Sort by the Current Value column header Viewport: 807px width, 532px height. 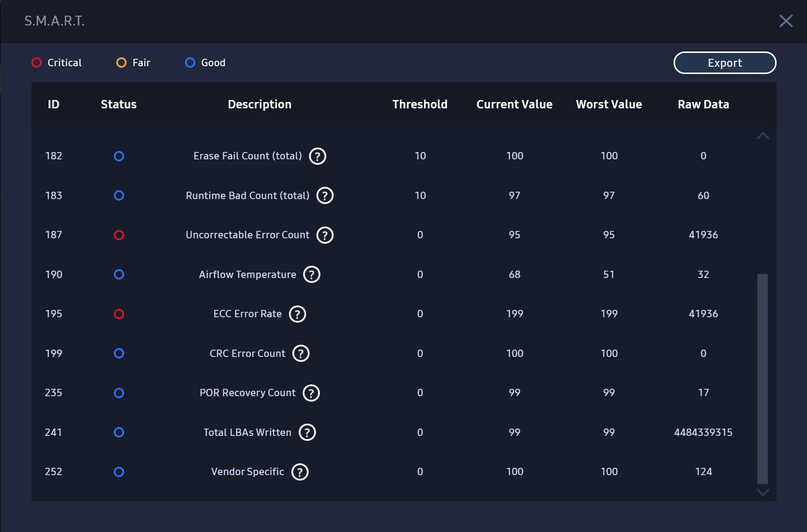click(x=514, y=104)
